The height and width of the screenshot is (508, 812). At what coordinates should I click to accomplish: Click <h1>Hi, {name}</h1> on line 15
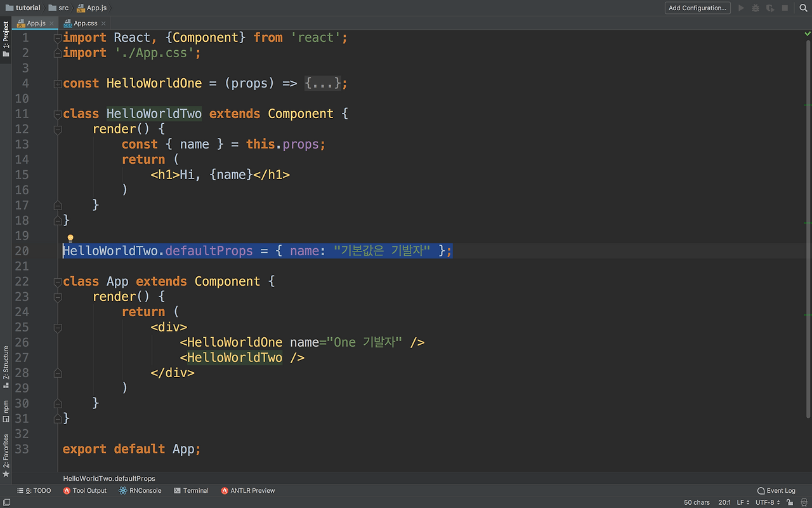(x=220, y=175)
